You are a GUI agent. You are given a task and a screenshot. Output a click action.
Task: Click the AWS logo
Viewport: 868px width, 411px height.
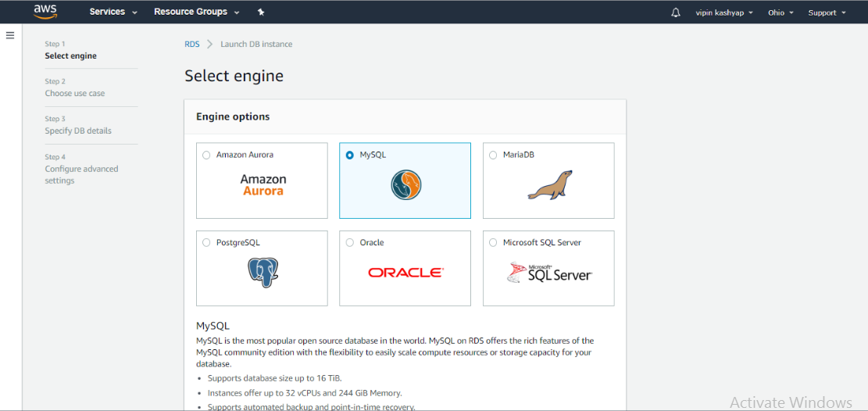[x=45, y=11]
